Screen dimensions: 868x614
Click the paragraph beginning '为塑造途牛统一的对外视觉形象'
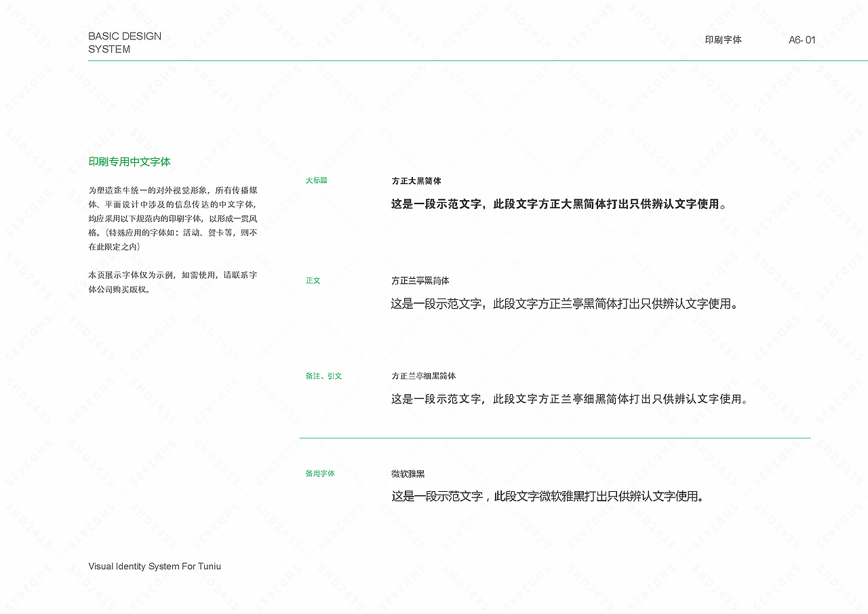pos(173,218)
